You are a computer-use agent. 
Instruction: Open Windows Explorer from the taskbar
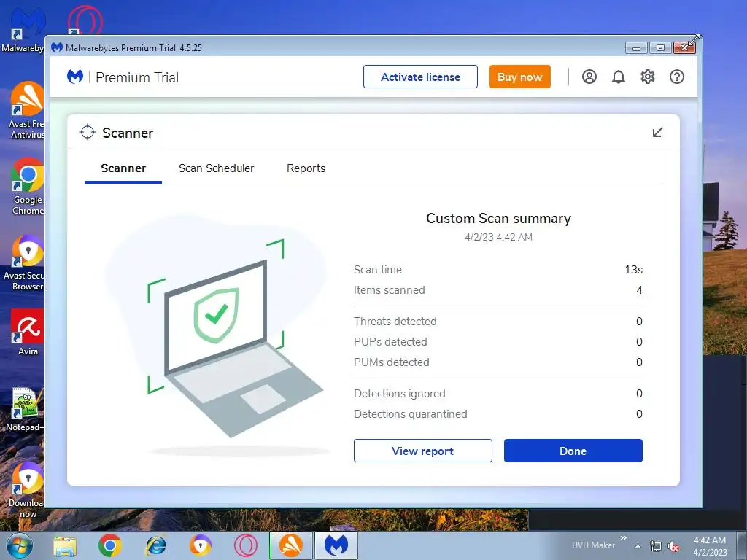(65, 545)
